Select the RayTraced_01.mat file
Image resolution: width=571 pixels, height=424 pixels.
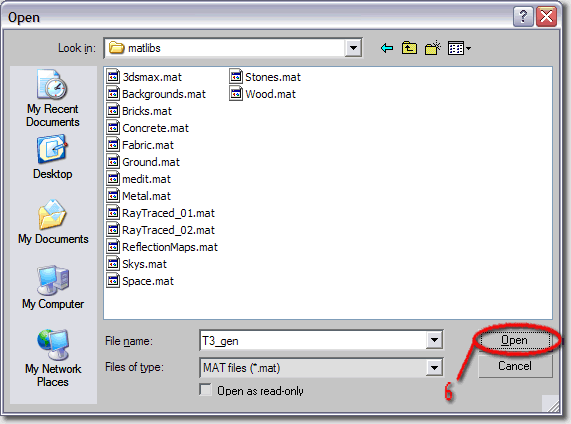161,213
